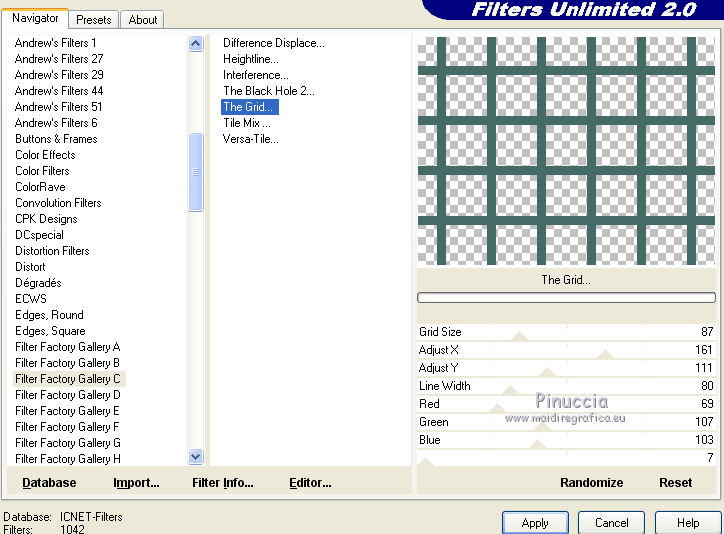Select Andrew's Filters 27 category
This screenshot has width=724, height=534.
click(x=59, y=59)
